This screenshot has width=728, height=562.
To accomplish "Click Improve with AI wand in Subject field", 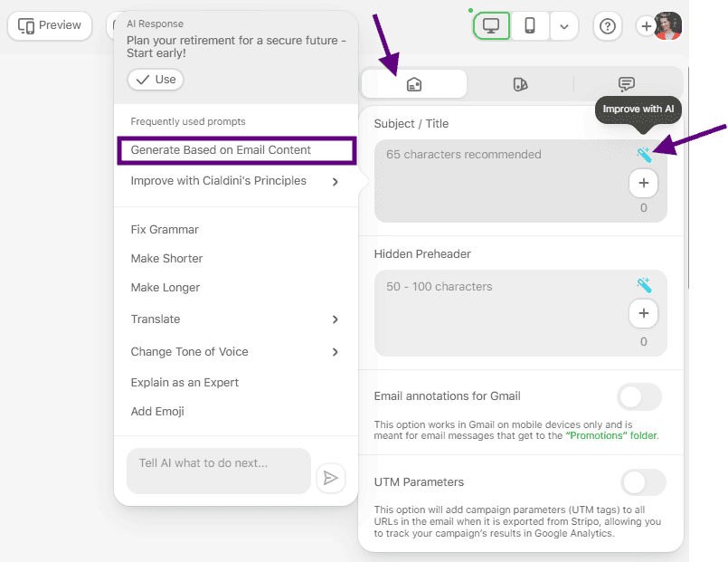I will pos(644,155).
